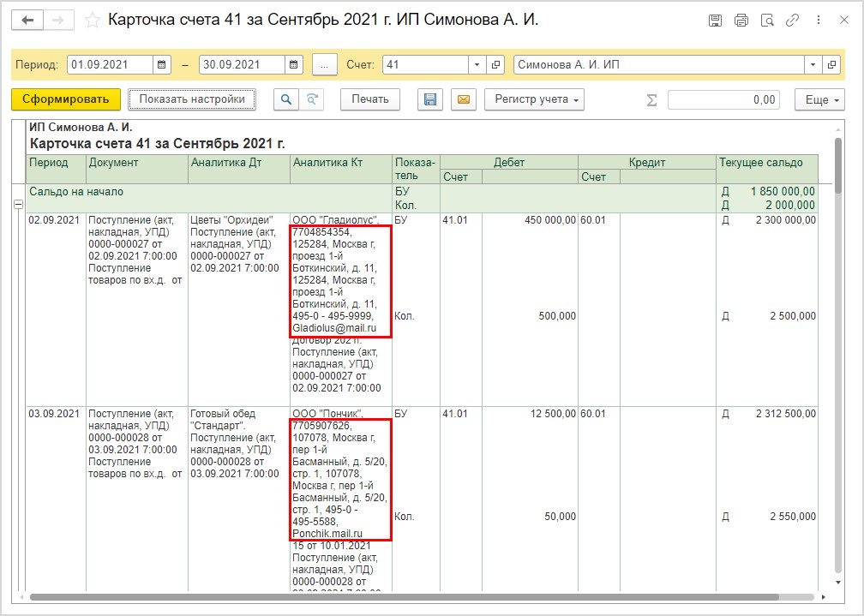The height and width of the screenshot is (616, 864).
Task: Send report by email envelope icon
Action: (464, 99)
